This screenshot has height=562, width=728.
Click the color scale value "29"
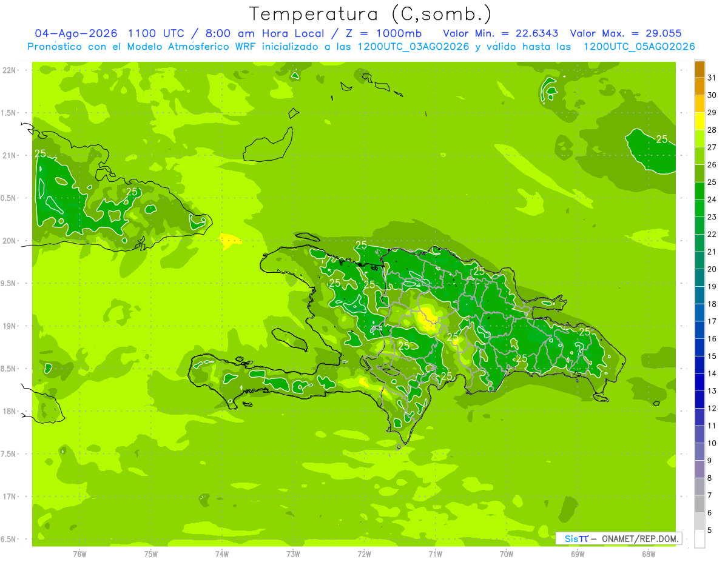pyautogui.click(x=712, y=112)
